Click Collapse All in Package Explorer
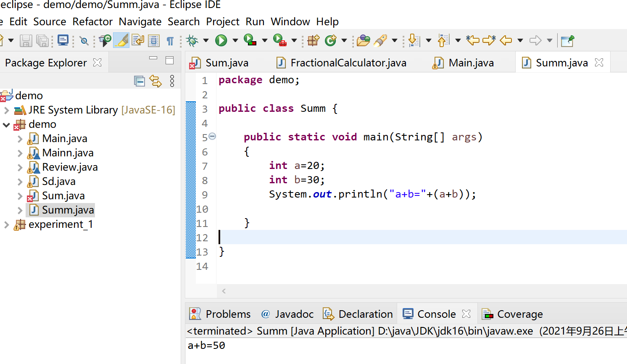Image resolution: width=627 pixels, height=364 pixels. [140, 81]
